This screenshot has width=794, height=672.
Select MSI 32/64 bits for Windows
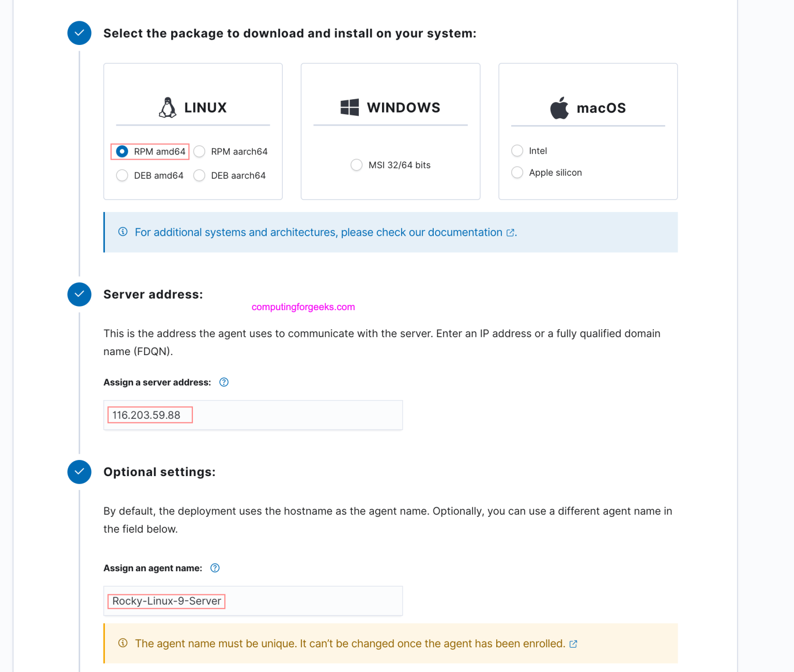click(x=357, y=165)
